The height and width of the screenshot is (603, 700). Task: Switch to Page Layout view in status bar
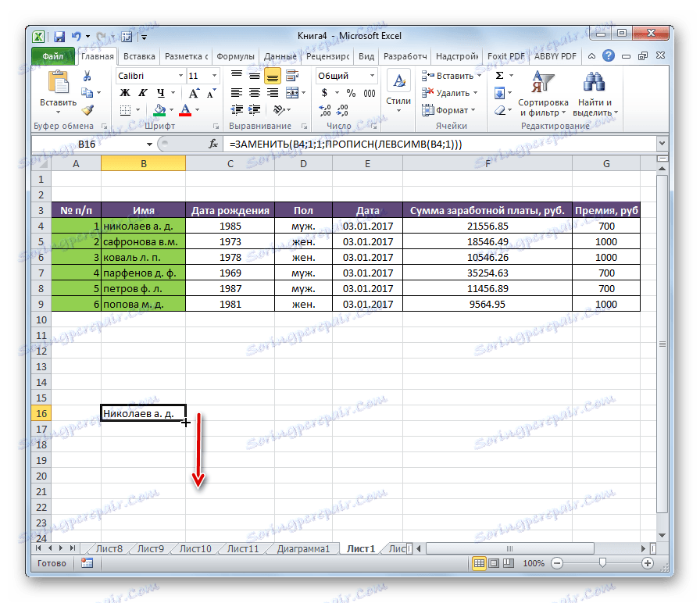click(x=493, y=563)
